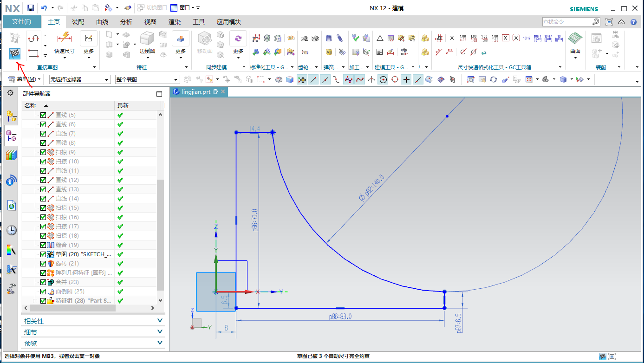Toggle the checkbox for 旋转 (21)

43,264
